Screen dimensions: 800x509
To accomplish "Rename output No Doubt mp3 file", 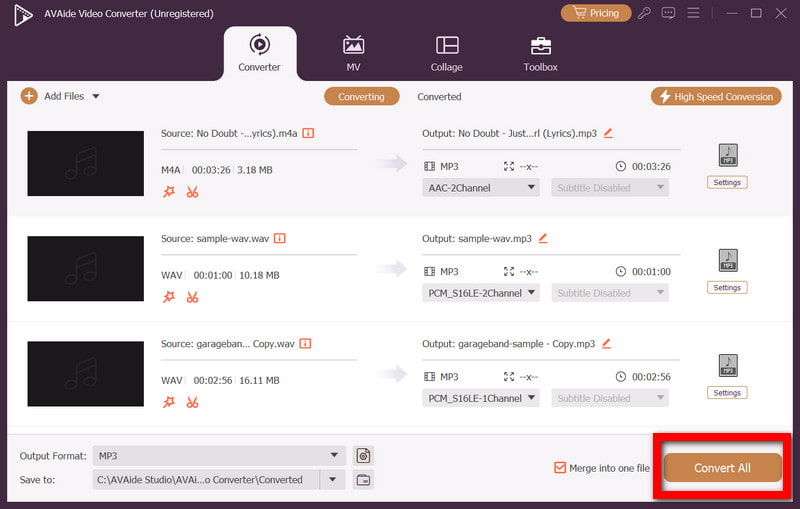I will (x=608, y=133).
